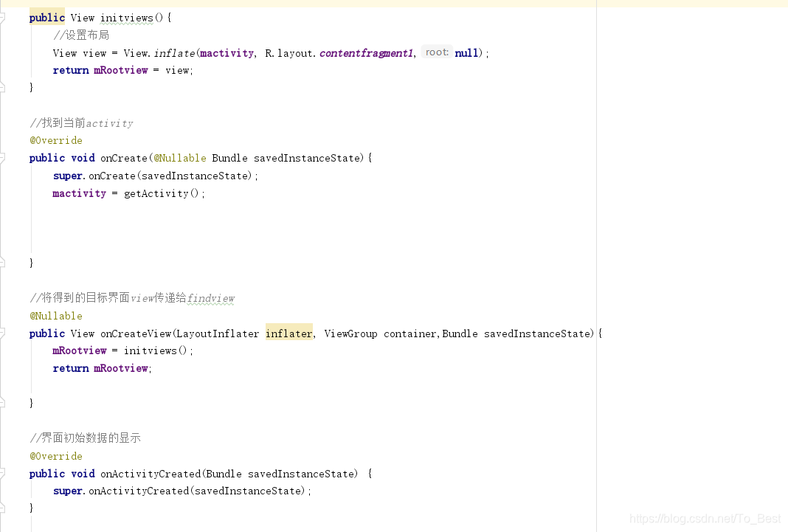Click the 'onCreateView' method name
This screenshot has width=788, height=532.
click(x=136, y=334)
